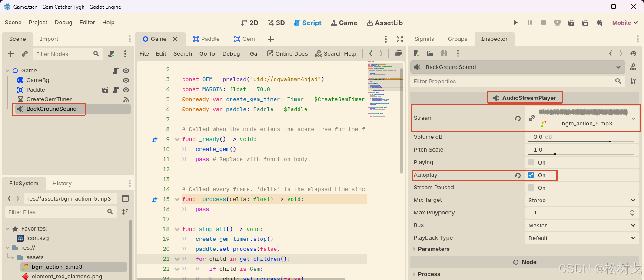644x280 pixels.
Task: Uncheck the Autoplay checkbox
Action: pos(531,175)
